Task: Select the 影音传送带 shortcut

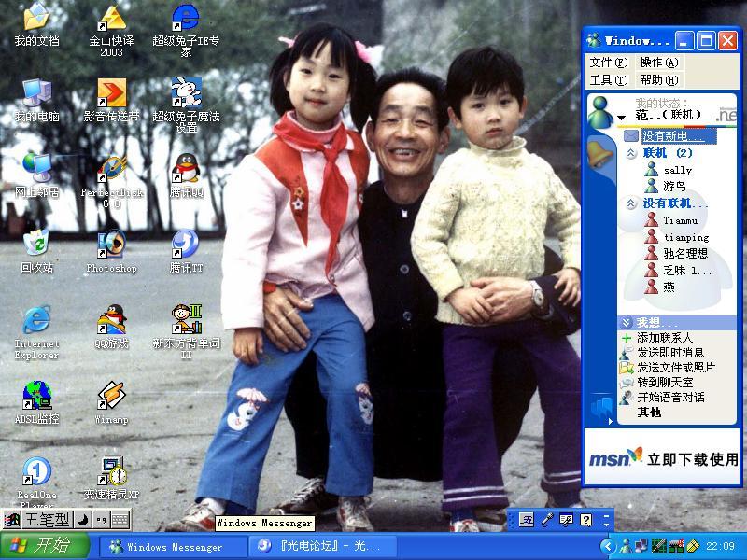Action: pos(111,101)
